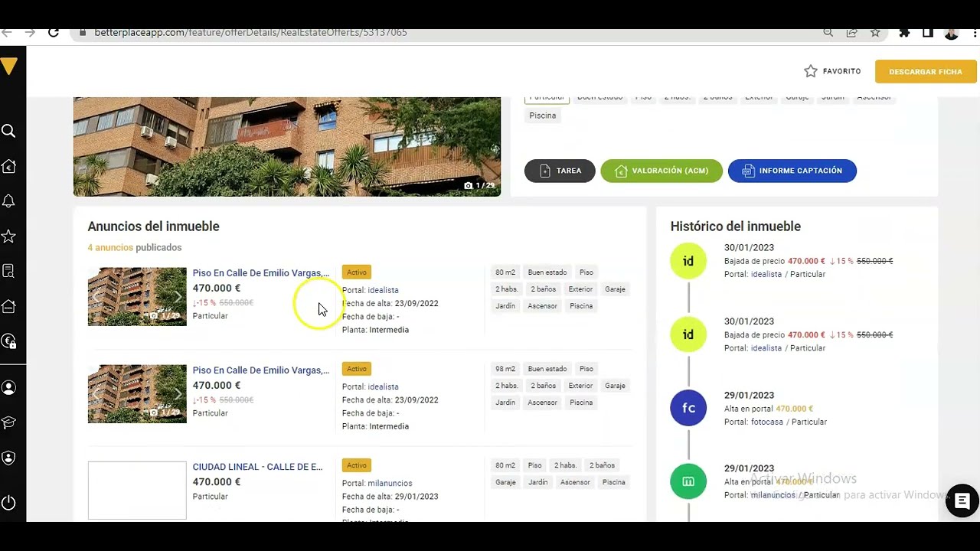
Task: Open first 'Piso En Calle De Emilio Vargas' listing
Action: (x=261, y=273)
